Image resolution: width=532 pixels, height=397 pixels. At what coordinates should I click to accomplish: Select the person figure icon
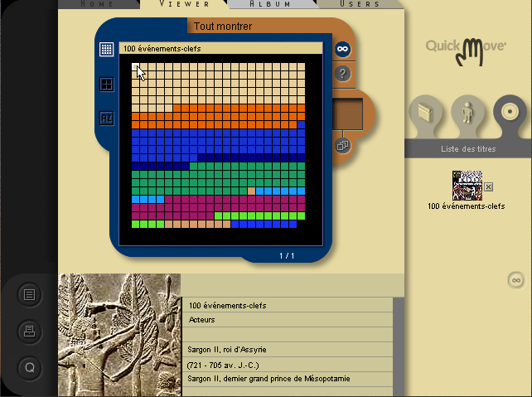(467, 112)
